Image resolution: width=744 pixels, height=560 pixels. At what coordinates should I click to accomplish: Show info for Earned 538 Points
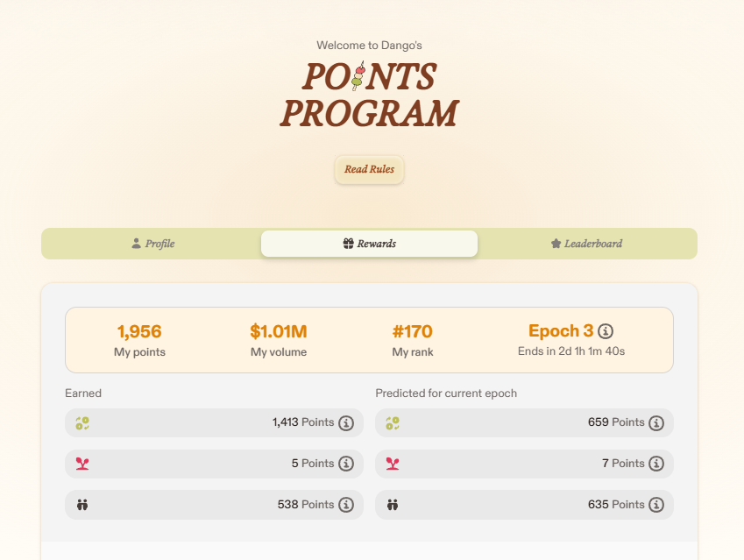click(346, 505)
